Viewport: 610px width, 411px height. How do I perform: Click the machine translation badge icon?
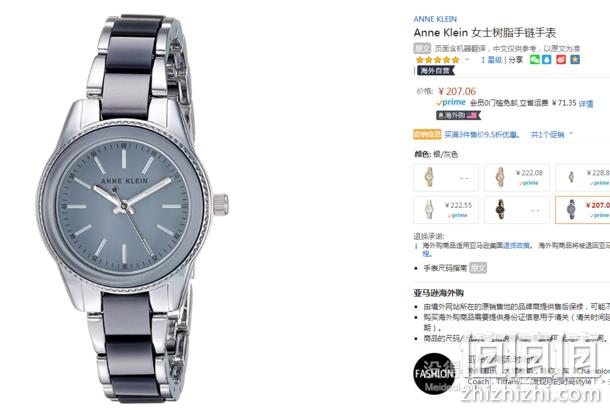click(422, 48)
